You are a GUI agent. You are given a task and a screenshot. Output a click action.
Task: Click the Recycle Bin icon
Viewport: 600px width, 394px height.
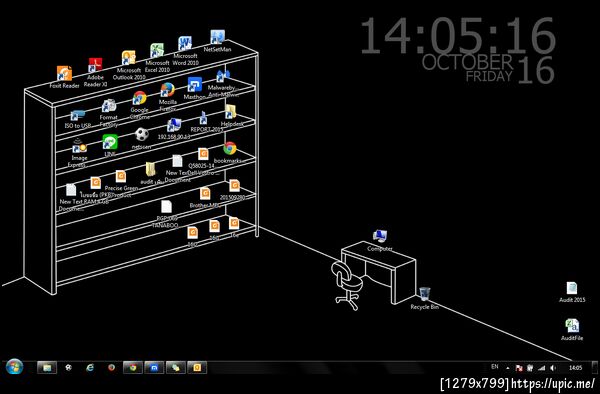coord(424,295)
